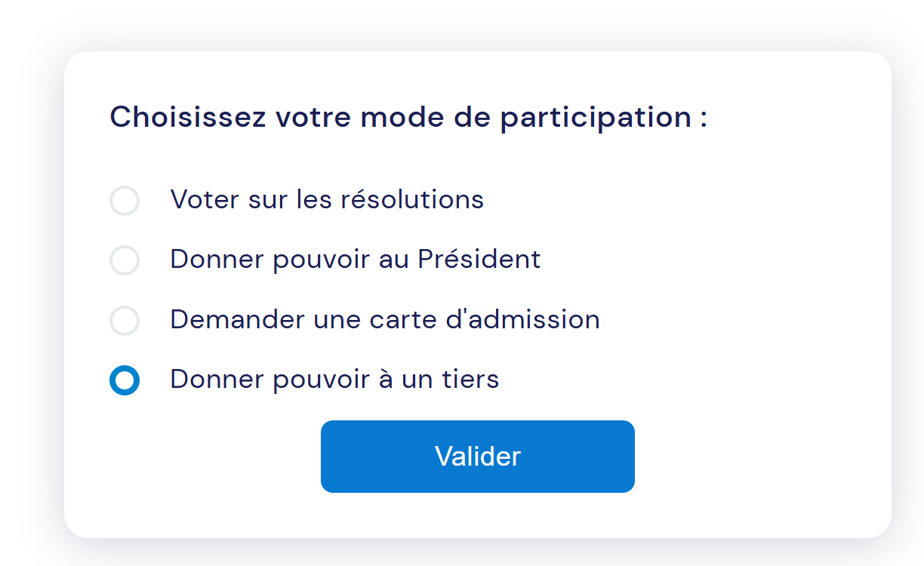Click the "Donner pouvoir à un tiers" label text

point(334,379)
